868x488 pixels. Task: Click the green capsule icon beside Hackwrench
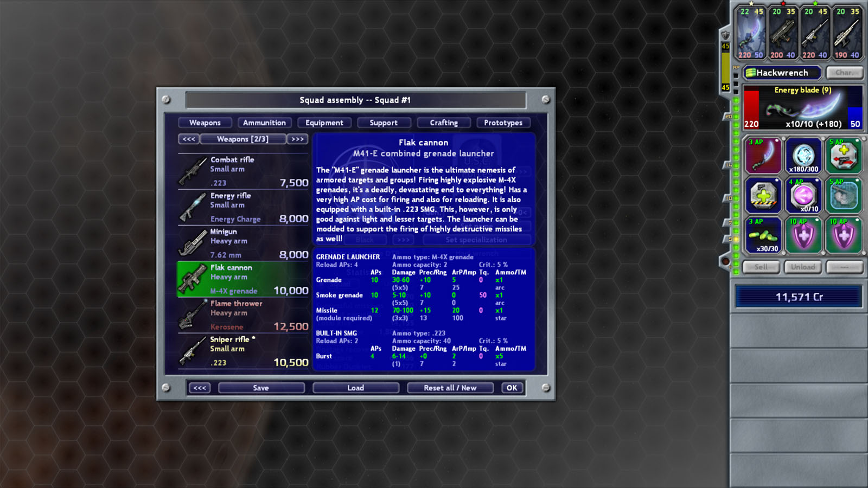[751, 72]
